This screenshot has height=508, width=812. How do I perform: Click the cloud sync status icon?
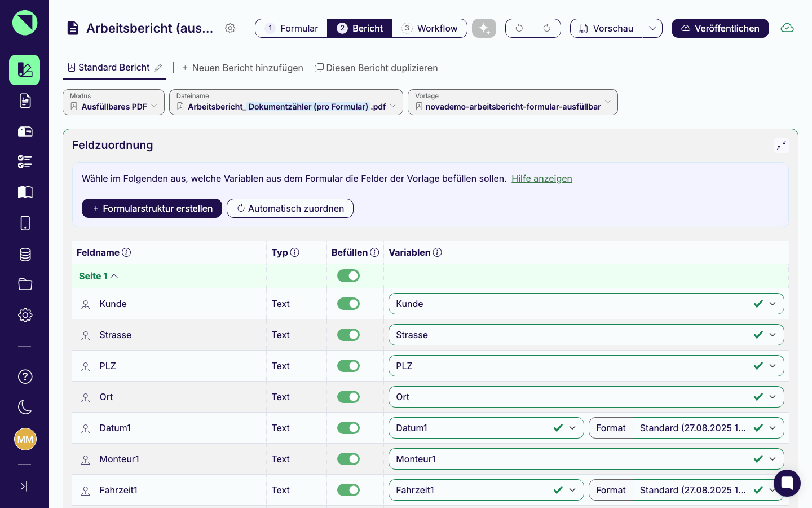[x=787, y=28]
